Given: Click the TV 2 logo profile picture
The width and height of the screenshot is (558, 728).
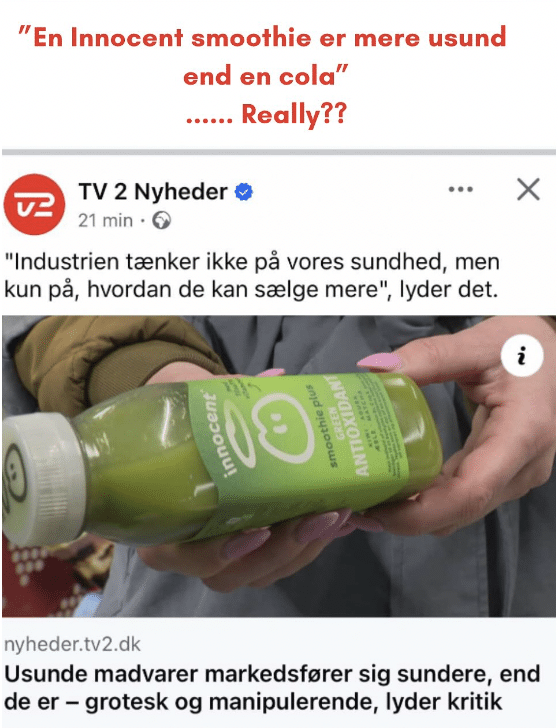Looking at the screenshot, I should click(x=34, y=204).
